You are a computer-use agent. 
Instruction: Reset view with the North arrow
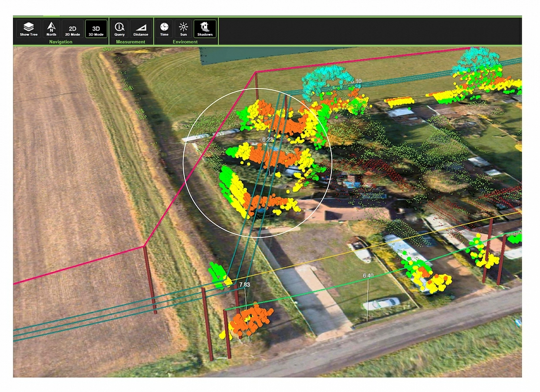pos(51,29)
